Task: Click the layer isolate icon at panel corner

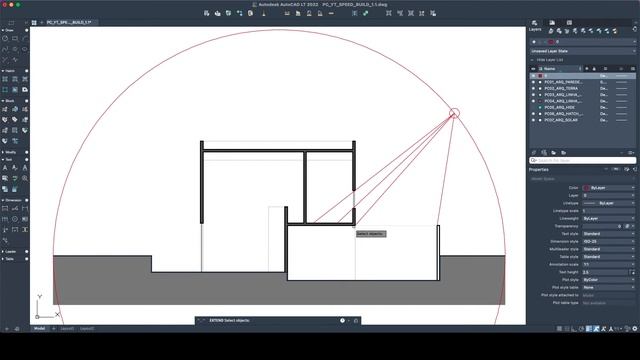Action: click(635, 29)
